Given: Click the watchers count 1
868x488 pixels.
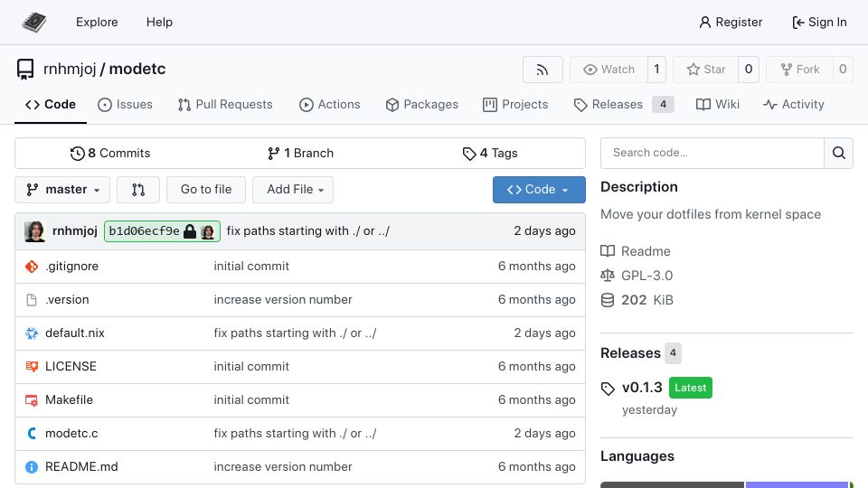Looking at the screenshot, I should coord(656,70).
